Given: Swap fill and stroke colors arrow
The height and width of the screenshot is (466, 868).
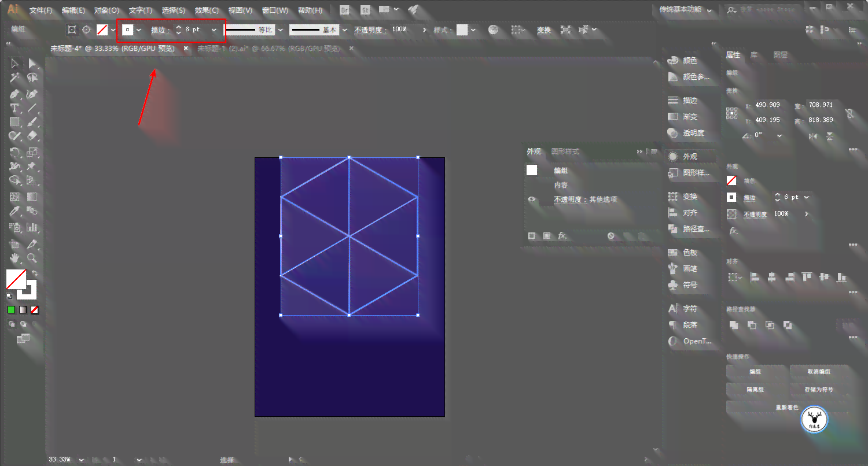Looking at the screenshot, I should 35,273.
